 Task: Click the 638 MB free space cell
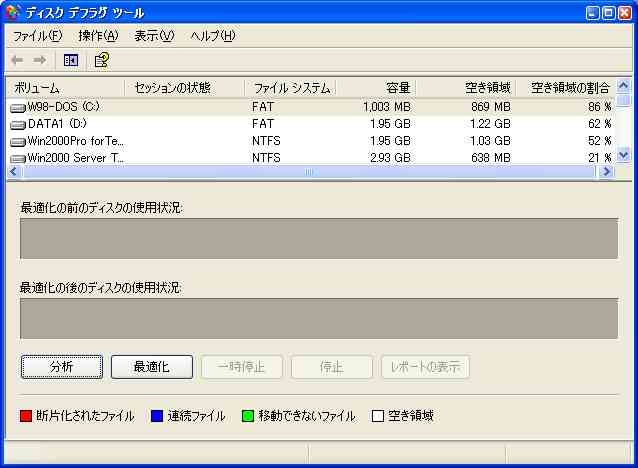tap(491, 158)
